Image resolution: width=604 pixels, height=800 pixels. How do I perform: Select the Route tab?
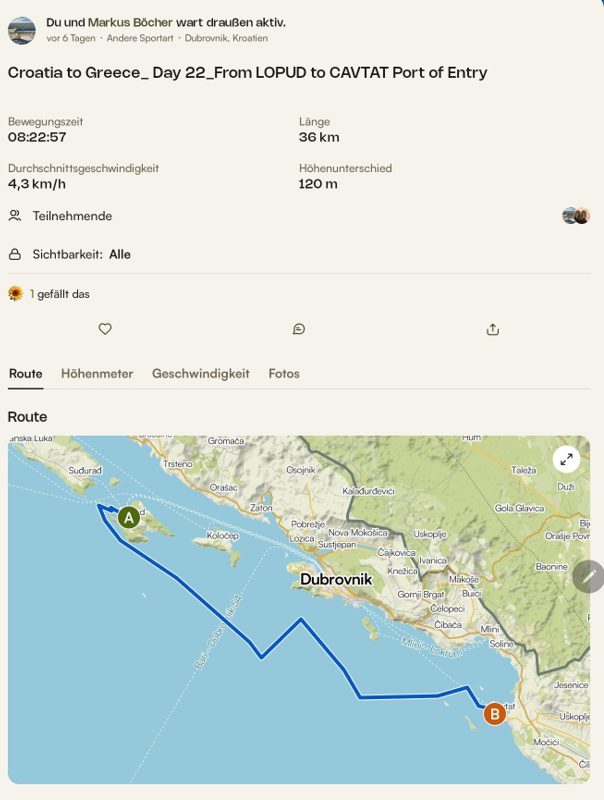point(26,373)
